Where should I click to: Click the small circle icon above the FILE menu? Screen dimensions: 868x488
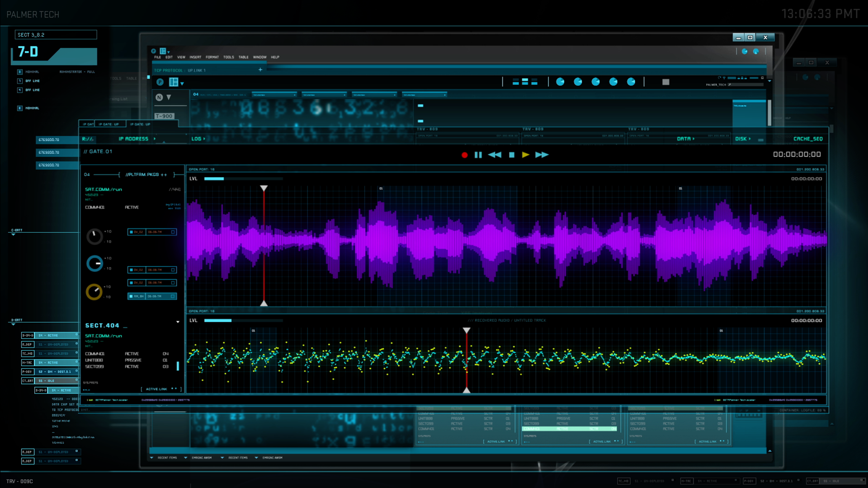pos(154,51)
